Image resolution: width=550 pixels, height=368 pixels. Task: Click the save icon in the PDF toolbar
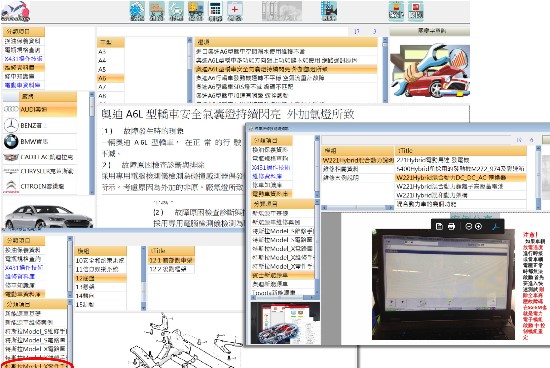(439, 227)
